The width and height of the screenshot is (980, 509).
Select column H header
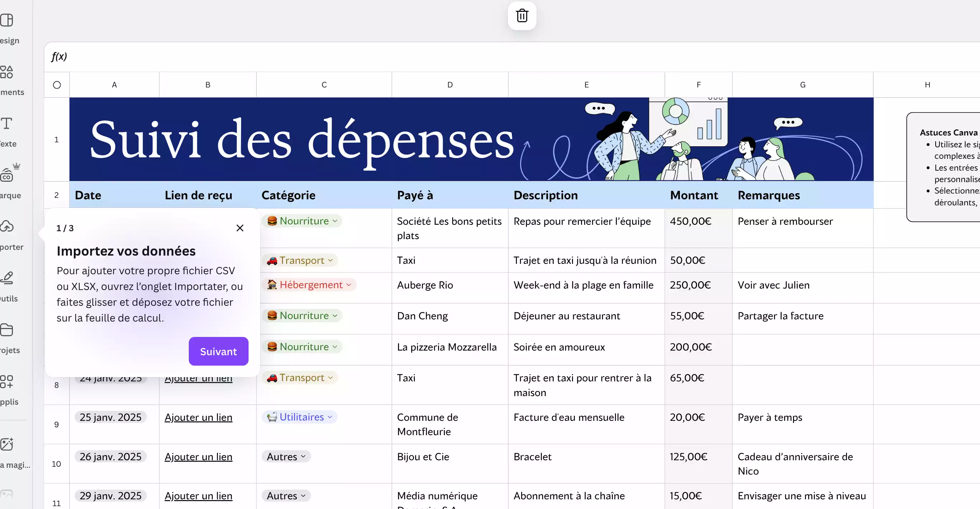pyautogui.click(x=927, y=85)
